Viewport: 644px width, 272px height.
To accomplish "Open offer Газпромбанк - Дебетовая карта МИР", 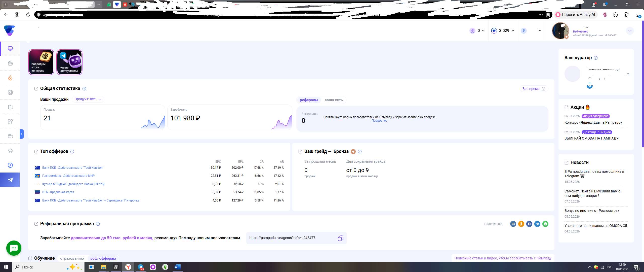I will pos(68,176).
